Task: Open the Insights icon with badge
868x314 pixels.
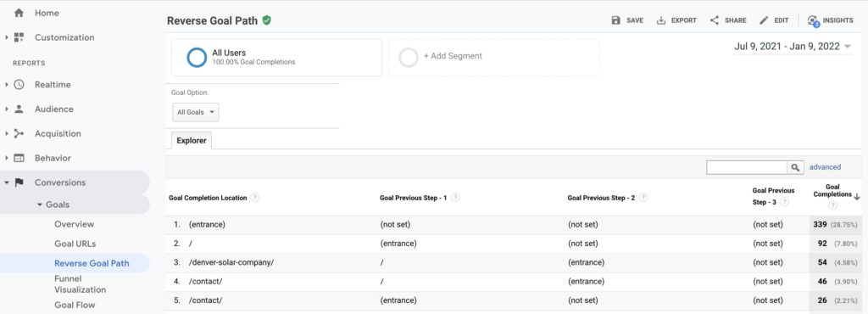Action: coord(813,20)
